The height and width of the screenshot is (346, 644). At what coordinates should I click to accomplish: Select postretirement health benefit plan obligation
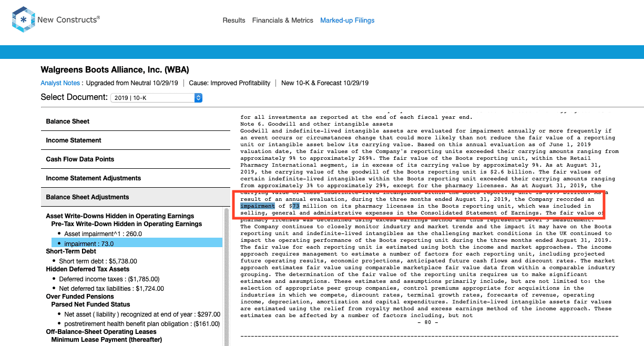click(142, 324)
